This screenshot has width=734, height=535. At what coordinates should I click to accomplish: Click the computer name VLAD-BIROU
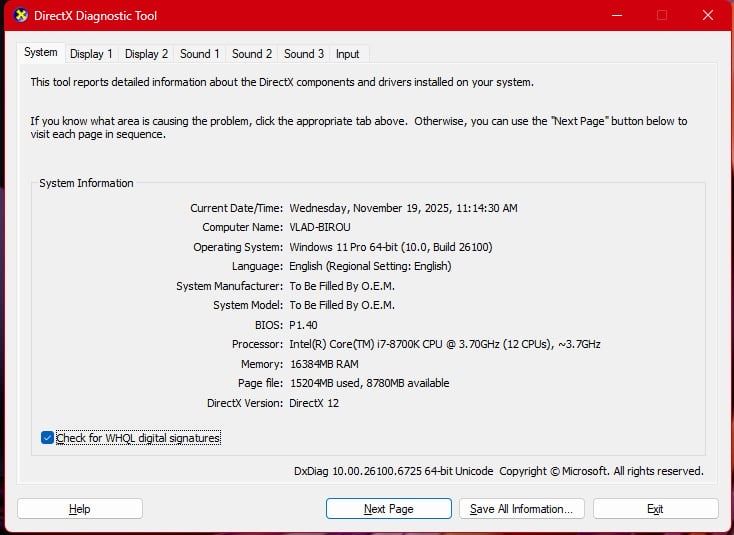click(x=320, y=227)
